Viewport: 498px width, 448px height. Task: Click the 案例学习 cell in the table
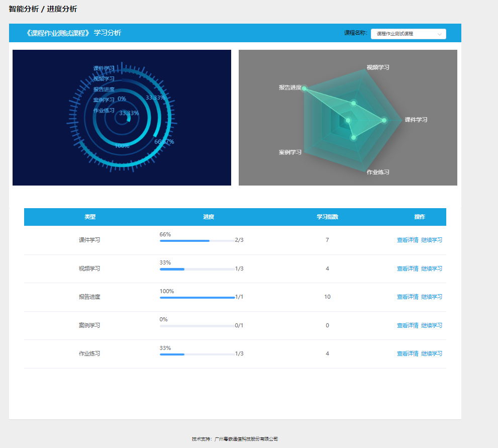[89, 325]
